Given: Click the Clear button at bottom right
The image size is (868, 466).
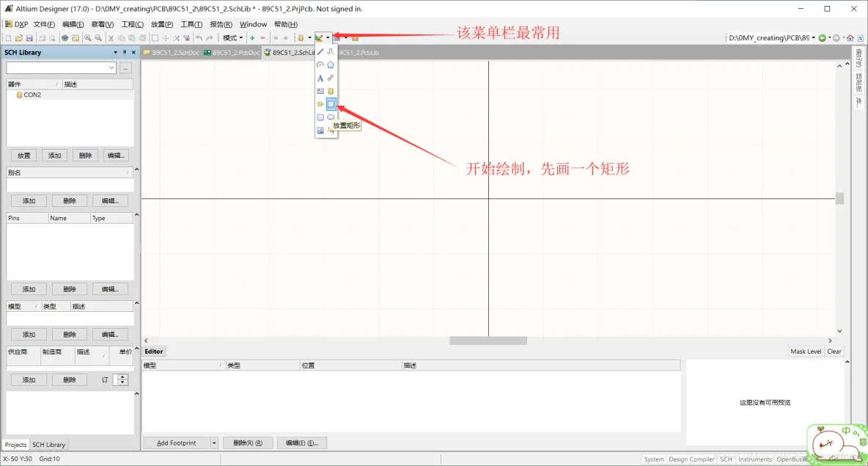Looking at the screenshot, I should [834, 352].
